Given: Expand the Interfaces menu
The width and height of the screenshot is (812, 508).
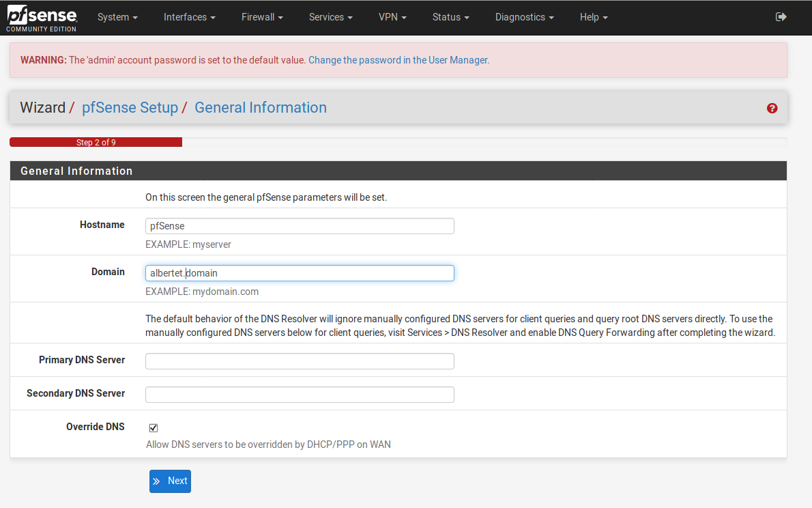Looking at the screenshot, I should click(190, 17).
